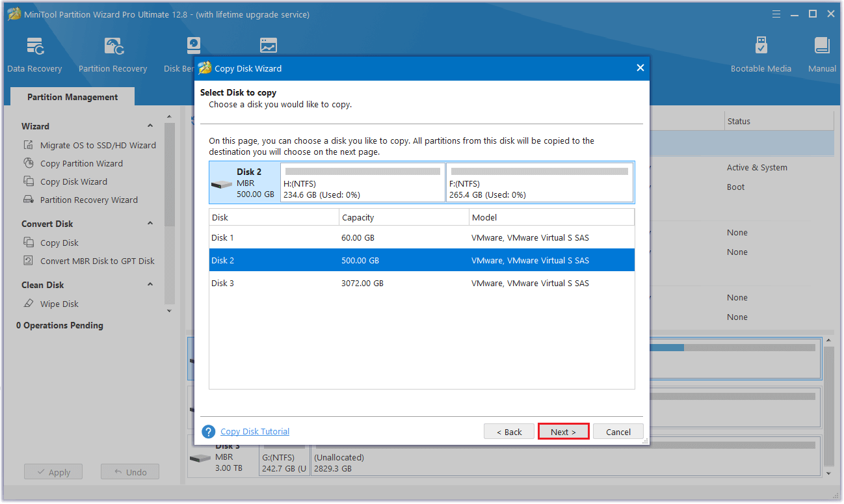This screenshot has height=504, width=844.
Task: Select Disk 3 row in disk list
Action: pyautogui.click(x=421, y=283)
